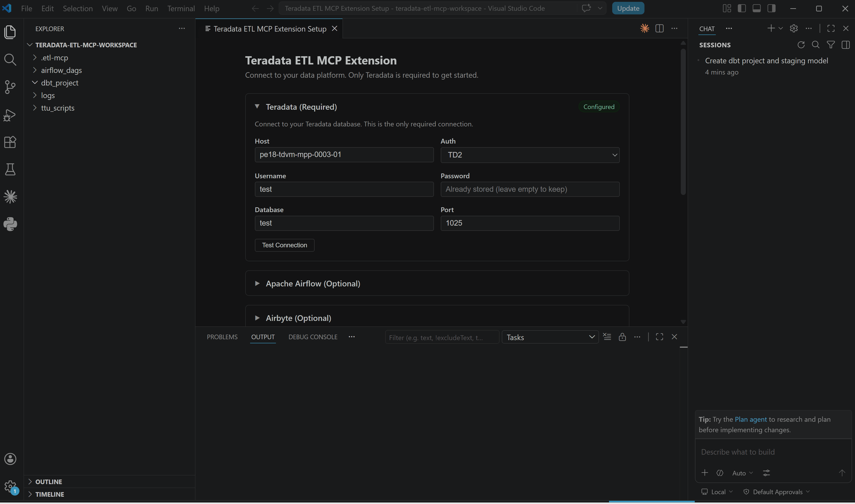Open the Extensions view in activity bar

[x=10, y=142]
